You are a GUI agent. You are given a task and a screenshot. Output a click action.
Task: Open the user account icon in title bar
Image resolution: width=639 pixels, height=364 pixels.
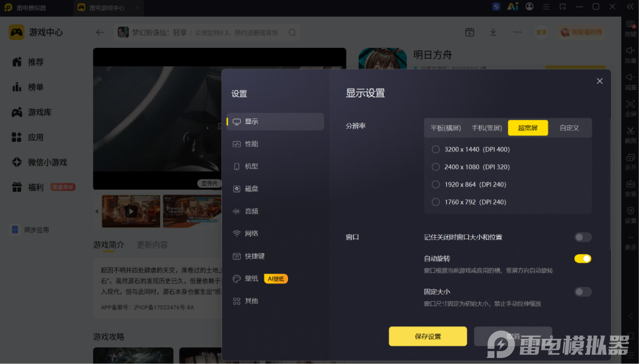point(530,7)
